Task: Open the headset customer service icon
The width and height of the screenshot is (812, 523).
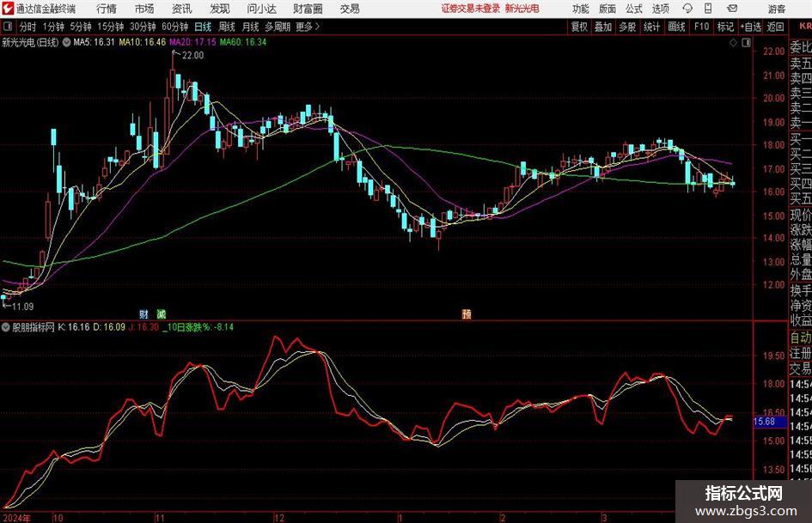Action: coord(687,9)
